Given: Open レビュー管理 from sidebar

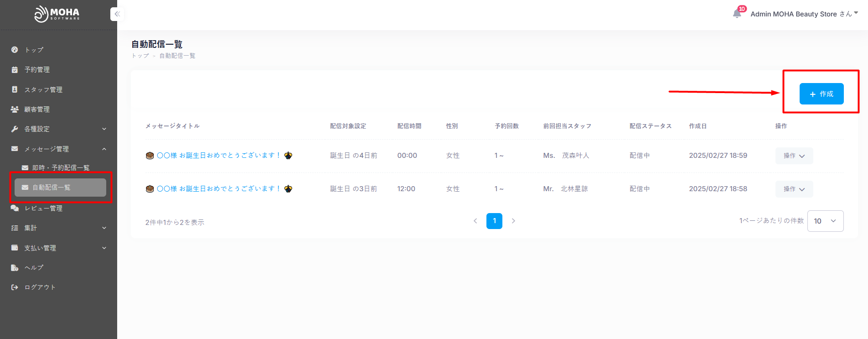Looking at the screenshot, I should [x=43, y=209].
